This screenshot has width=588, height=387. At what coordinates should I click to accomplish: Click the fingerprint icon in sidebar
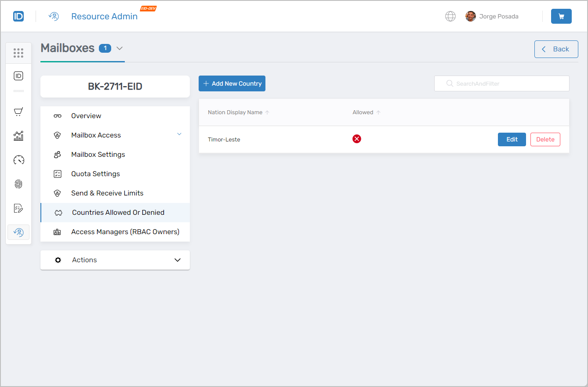18,184
